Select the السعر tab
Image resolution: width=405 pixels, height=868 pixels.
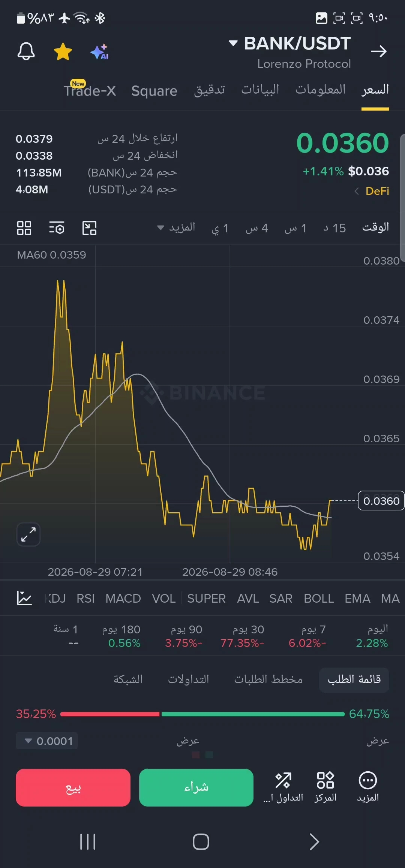375,90
